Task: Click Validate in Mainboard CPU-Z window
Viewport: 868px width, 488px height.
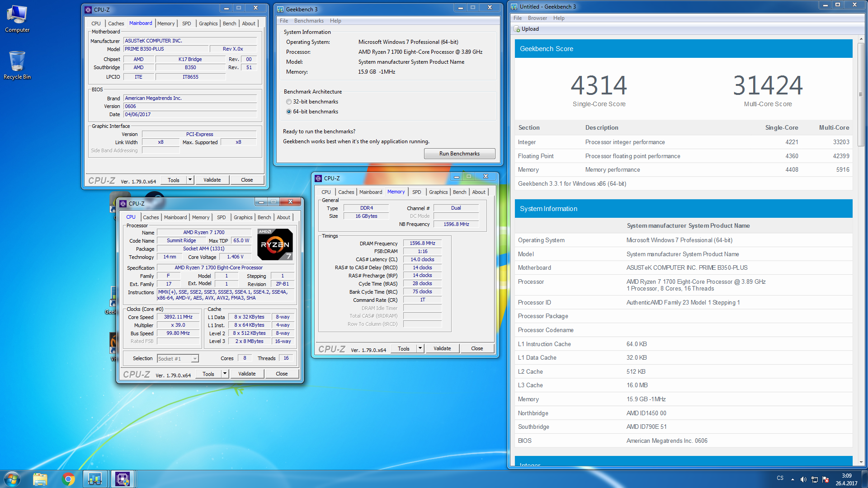Action: pos(212,180)
